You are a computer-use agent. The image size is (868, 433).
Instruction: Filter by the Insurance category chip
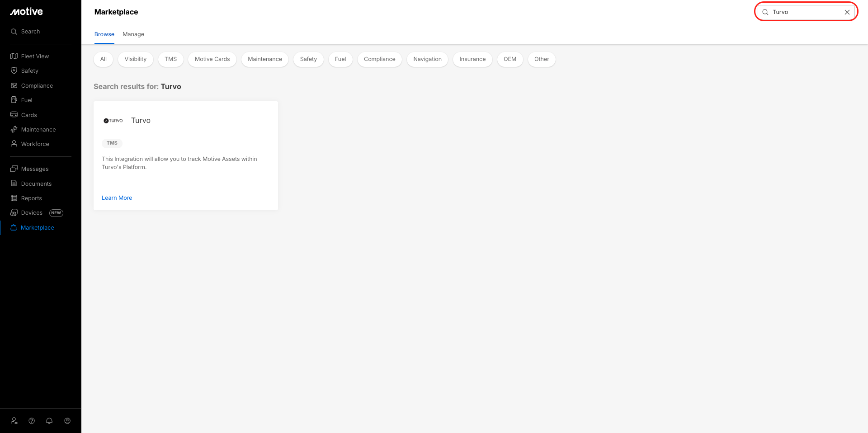tap(472, 59)
